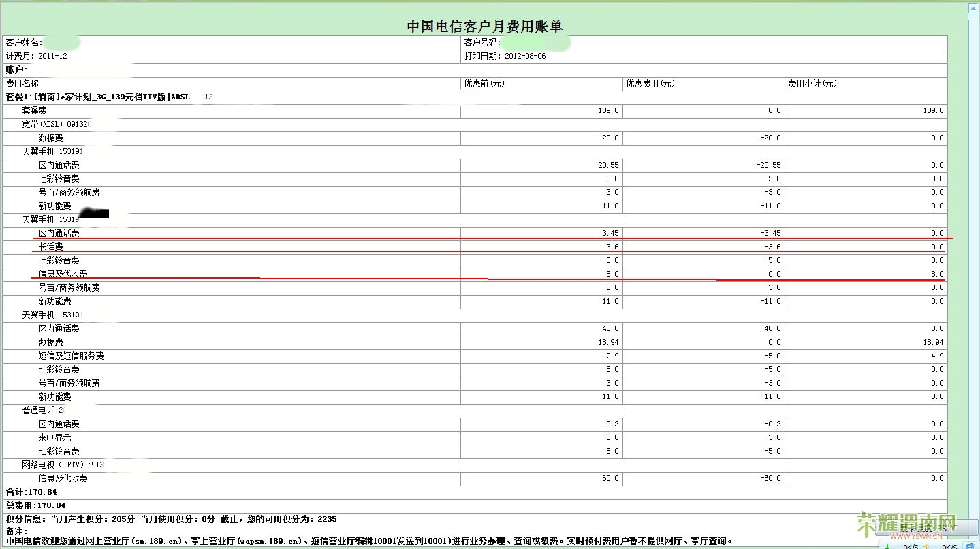Click the green download speed arrow icon
Viewport: 980px width, 549px height.
click(887, 546)
